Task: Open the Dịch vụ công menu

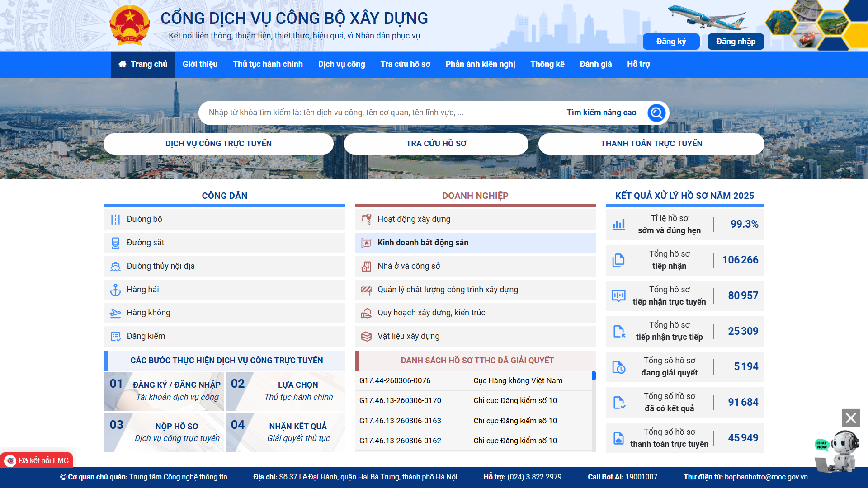Action: (341, 64)
